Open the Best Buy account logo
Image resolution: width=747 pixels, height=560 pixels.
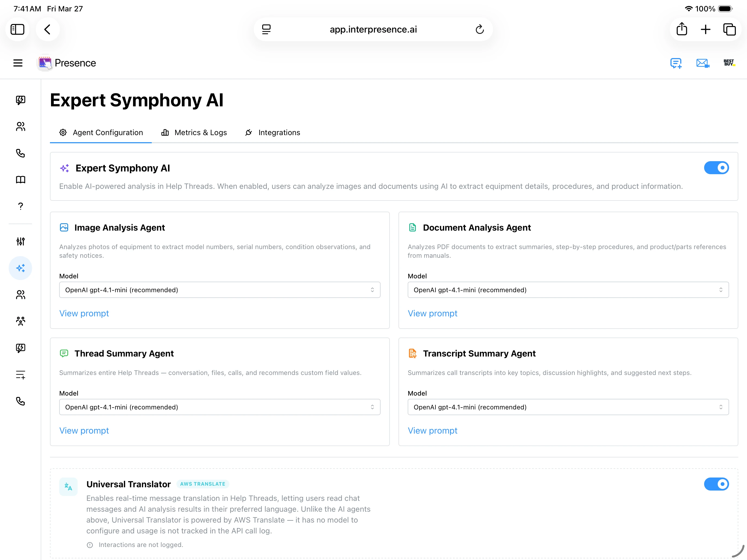pyautogui.click(x=729, y=63)
